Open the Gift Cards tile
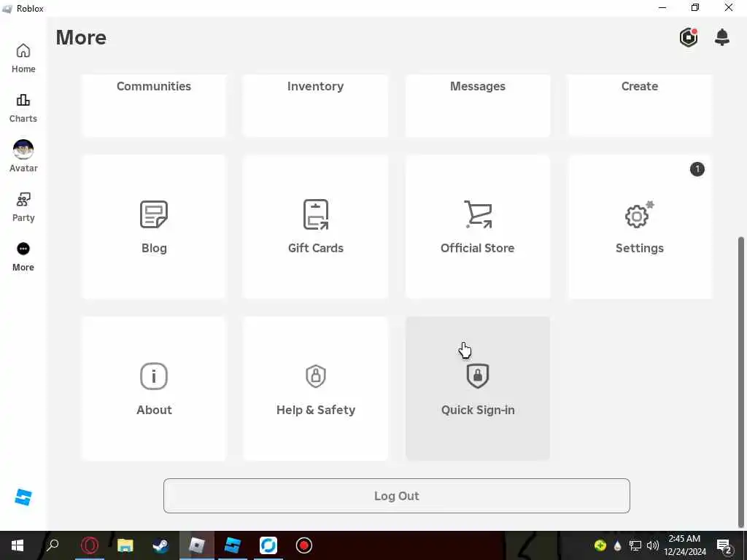 point(315,227)
